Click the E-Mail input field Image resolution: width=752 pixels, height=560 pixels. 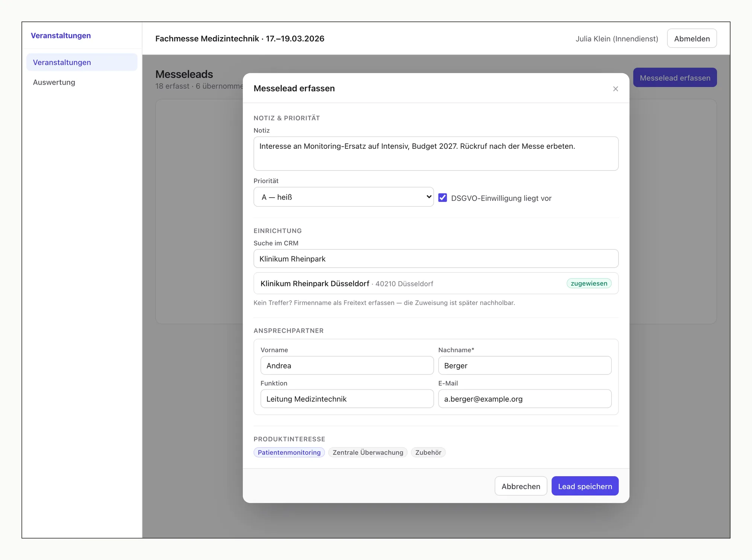(525, 399)
